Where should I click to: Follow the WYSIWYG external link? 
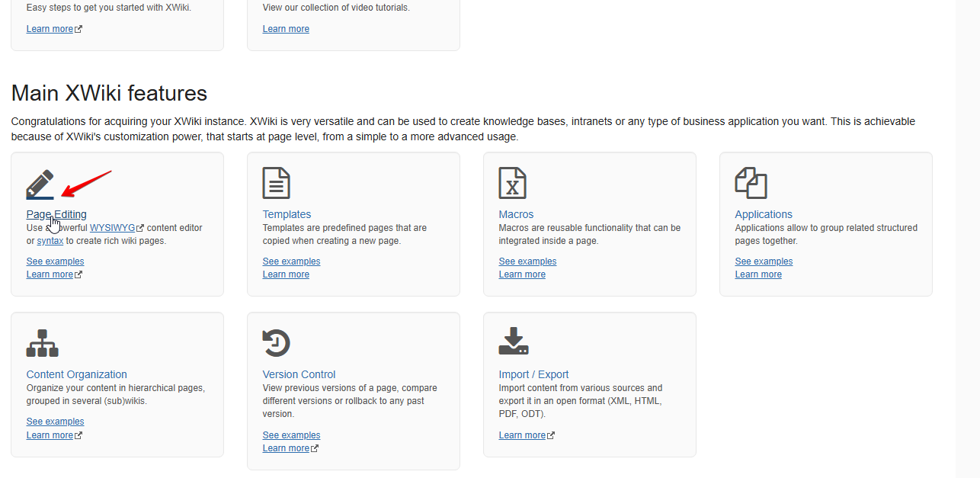[x=117, y=228]
